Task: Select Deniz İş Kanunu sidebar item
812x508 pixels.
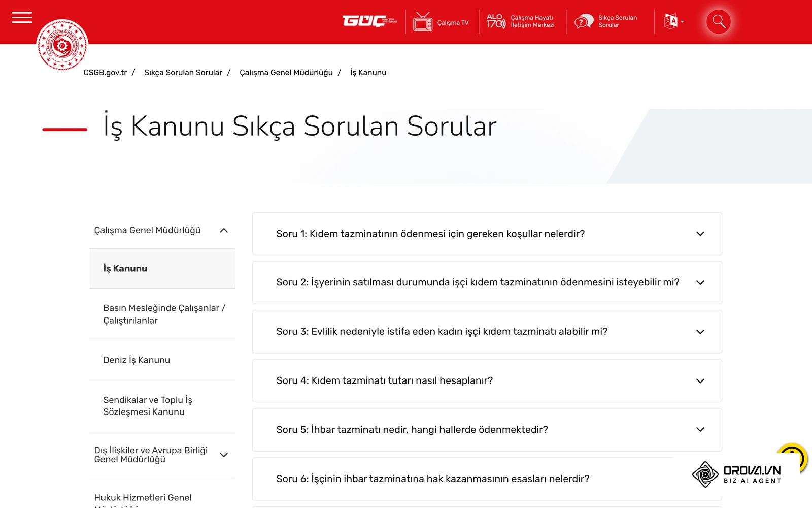Action: pyautogui.click(x=162, y=360)
